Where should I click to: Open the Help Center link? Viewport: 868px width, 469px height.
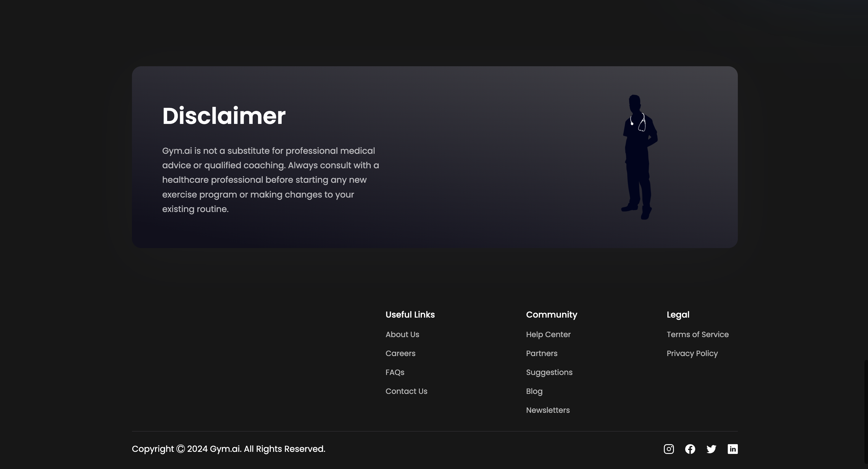[x=548, y=334]
